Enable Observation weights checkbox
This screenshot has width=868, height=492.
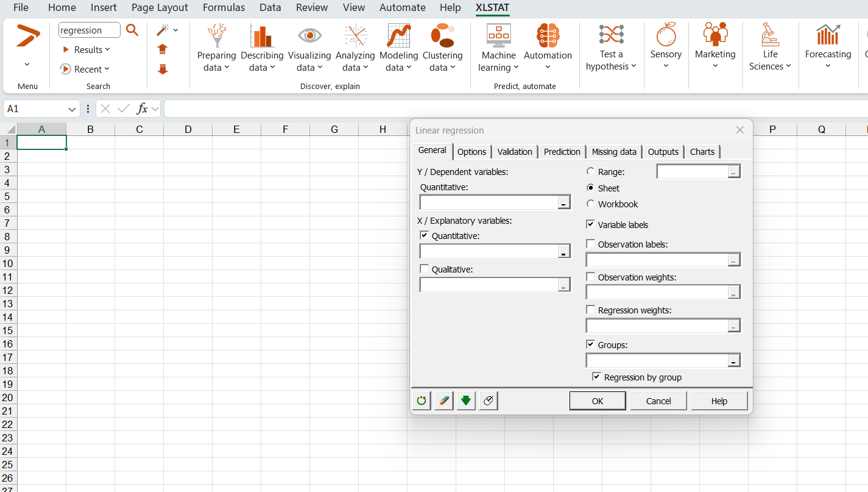click(590, 277)
